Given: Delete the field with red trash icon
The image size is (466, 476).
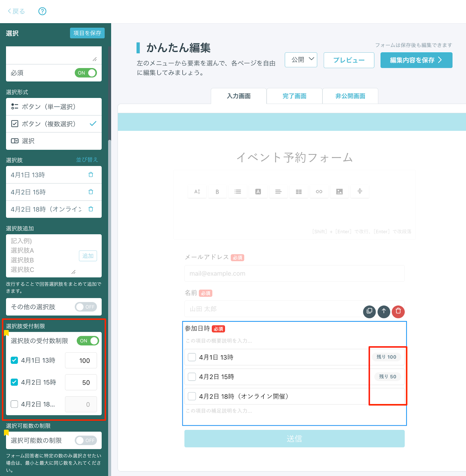Looking at the screenshot, I should [x=398, y=311].
